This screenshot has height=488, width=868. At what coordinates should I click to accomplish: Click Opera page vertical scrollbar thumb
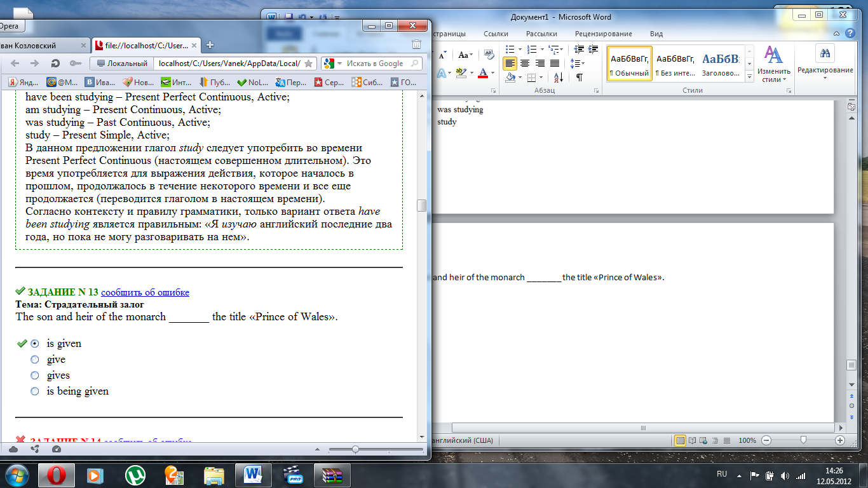tap(421, 205)
